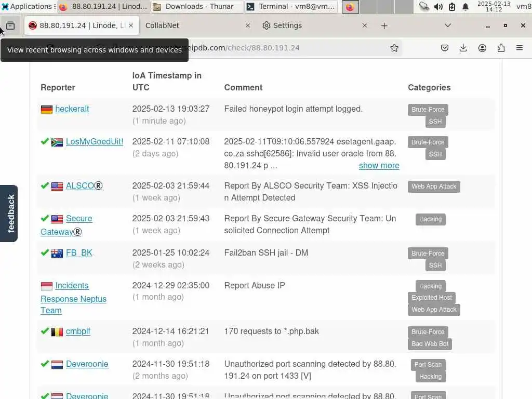
Task: Click comment '170 requests to *.php.bak'
Action: click(x=271, y=331)
